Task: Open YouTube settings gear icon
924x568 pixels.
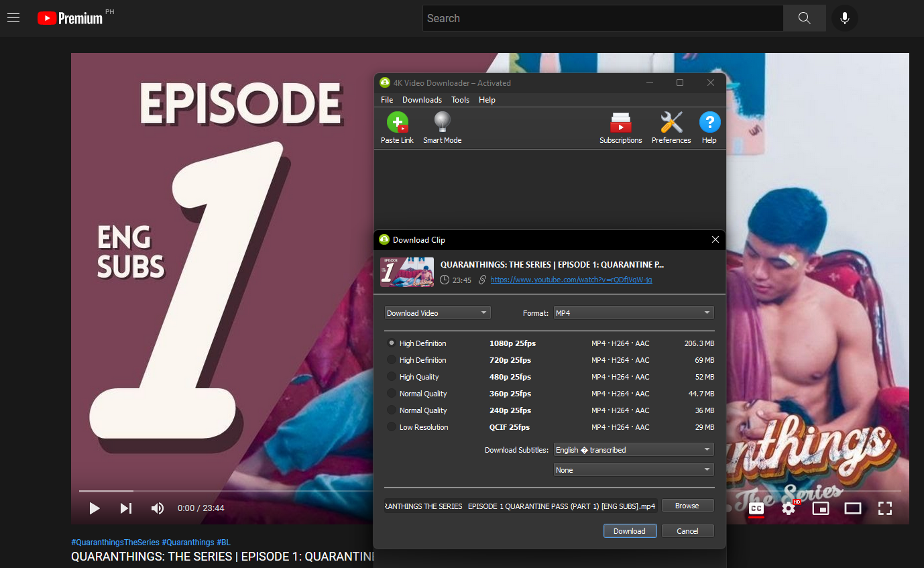Action: (x=789, y=508)
